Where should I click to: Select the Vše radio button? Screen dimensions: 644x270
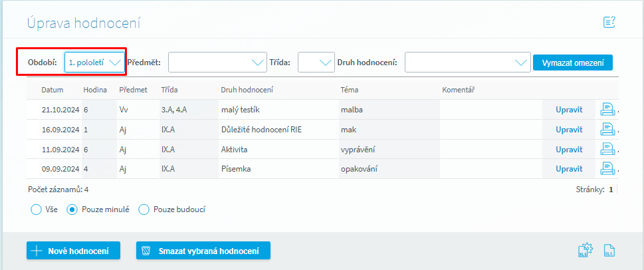click(x=36, y=209)
